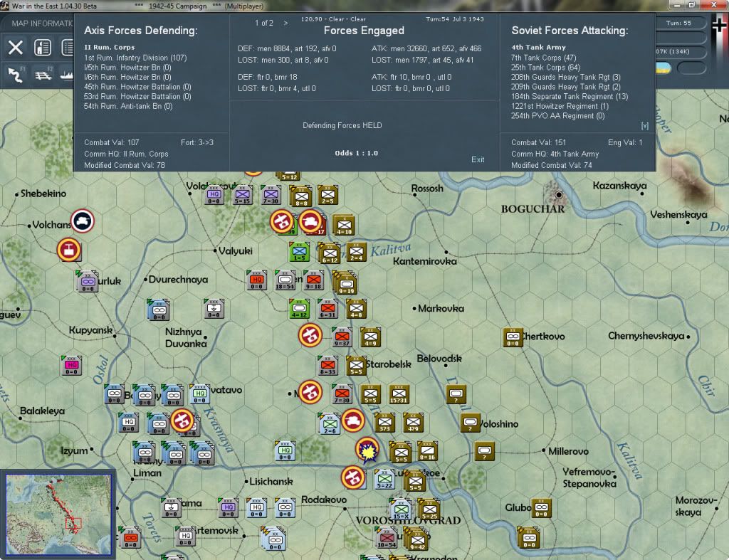Open the order of battle report icon
This screenshot has width=729, height=560.
click(43, 48)
